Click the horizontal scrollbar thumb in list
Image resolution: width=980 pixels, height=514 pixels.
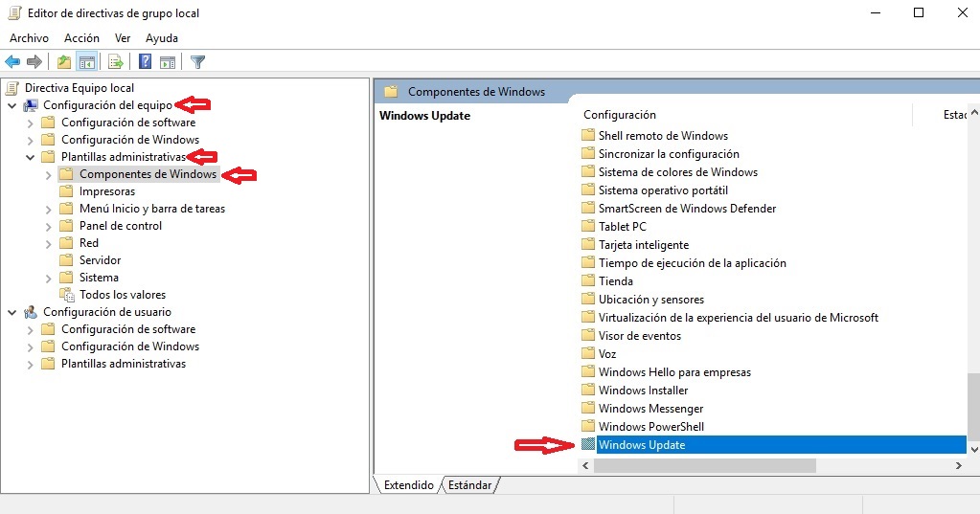[x=705, y=465]
